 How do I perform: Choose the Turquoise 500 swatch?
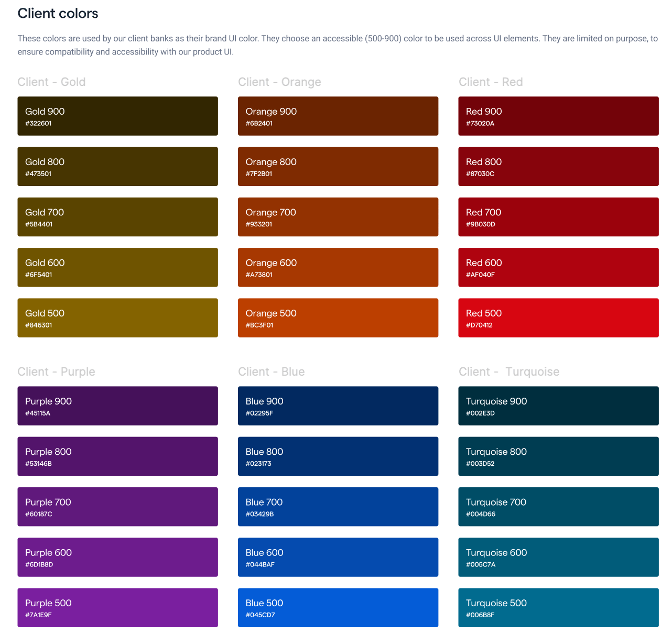(558, 607)
